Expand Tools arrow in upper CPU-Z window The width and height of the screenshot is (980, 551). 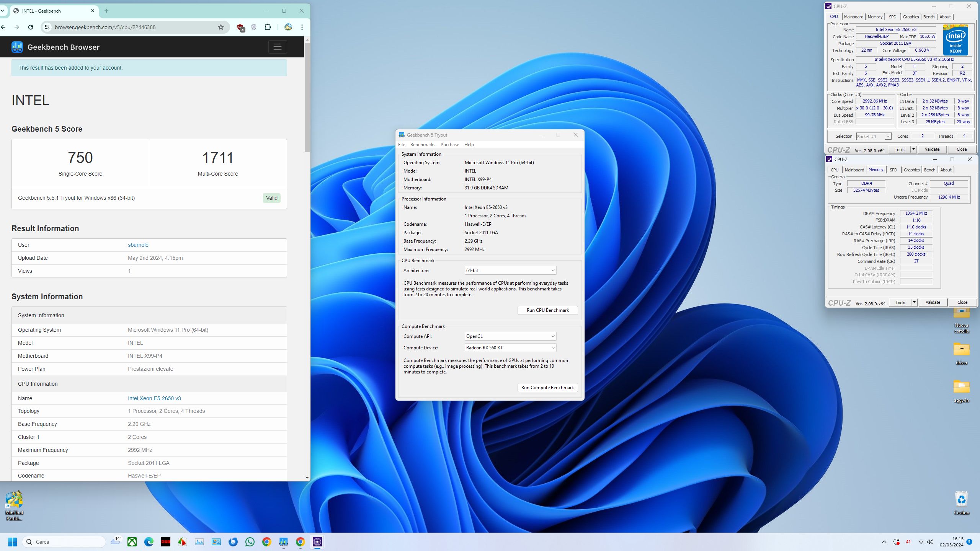(913, 149)
